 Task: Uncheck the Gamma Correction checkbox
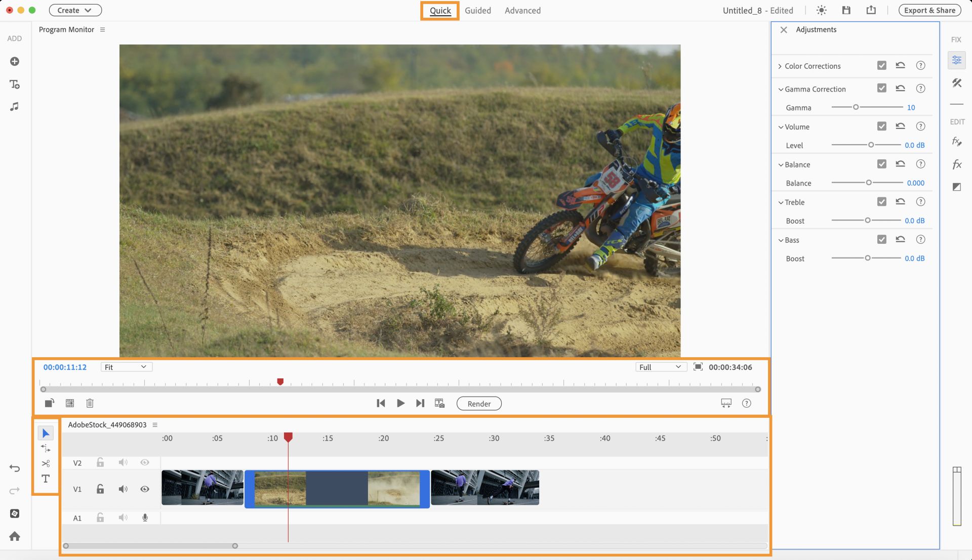coord(881,88)
